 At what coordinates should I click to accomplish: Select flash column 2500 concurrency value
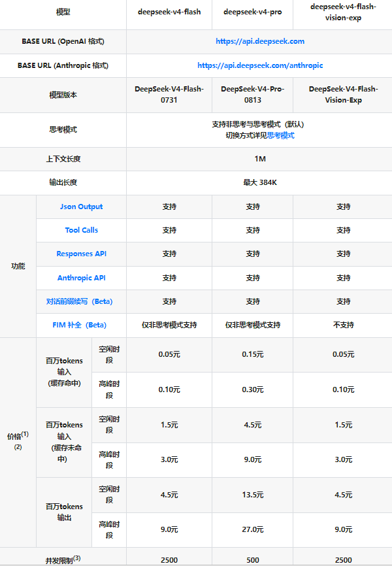click(169, 560)
